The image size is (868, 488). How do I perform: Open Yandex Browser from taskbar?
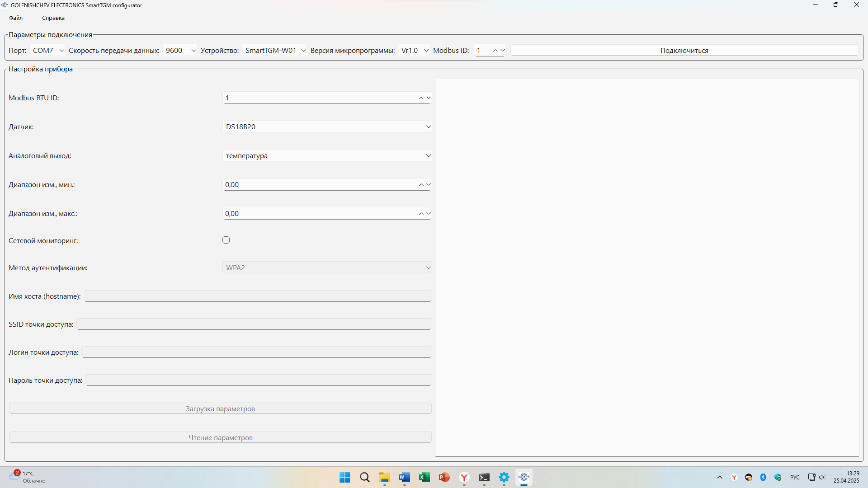coord(464,477)
